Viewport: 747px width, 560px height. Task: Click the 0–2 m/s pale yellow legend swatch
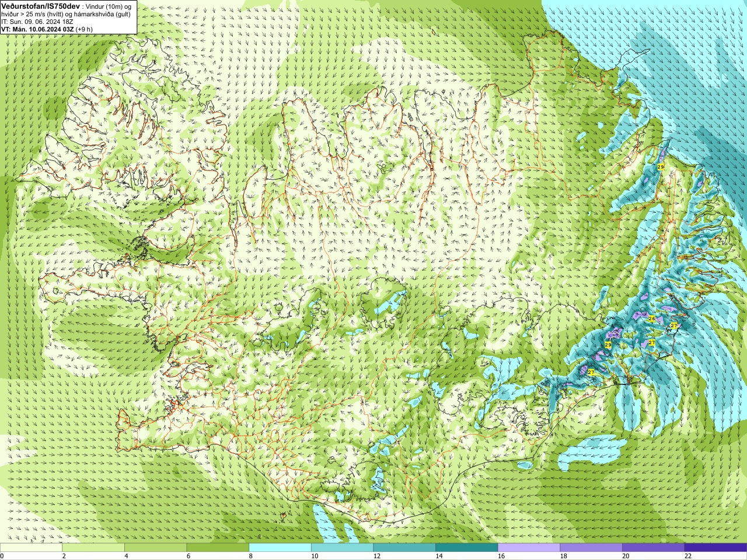(31, 548)
